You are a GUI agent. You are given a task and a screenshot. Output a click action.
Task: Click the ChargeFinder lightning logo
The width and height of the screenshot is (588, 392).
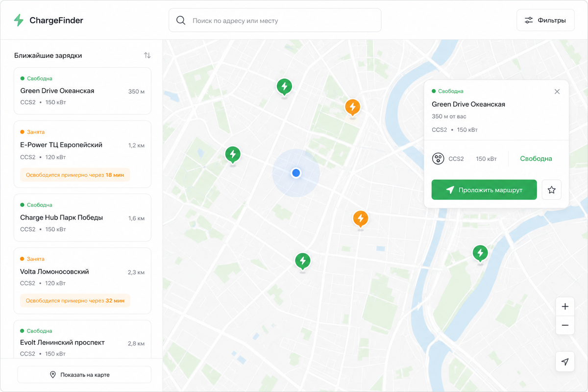[19, 20]
